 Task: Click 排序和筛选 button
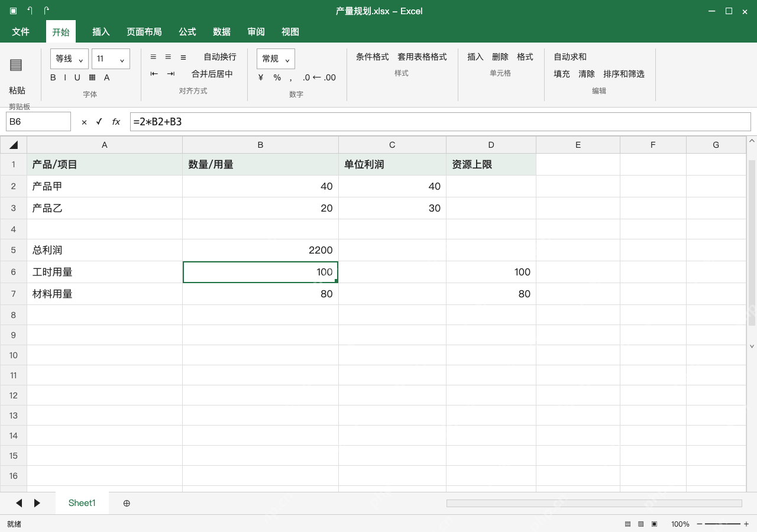pos(624,74)
